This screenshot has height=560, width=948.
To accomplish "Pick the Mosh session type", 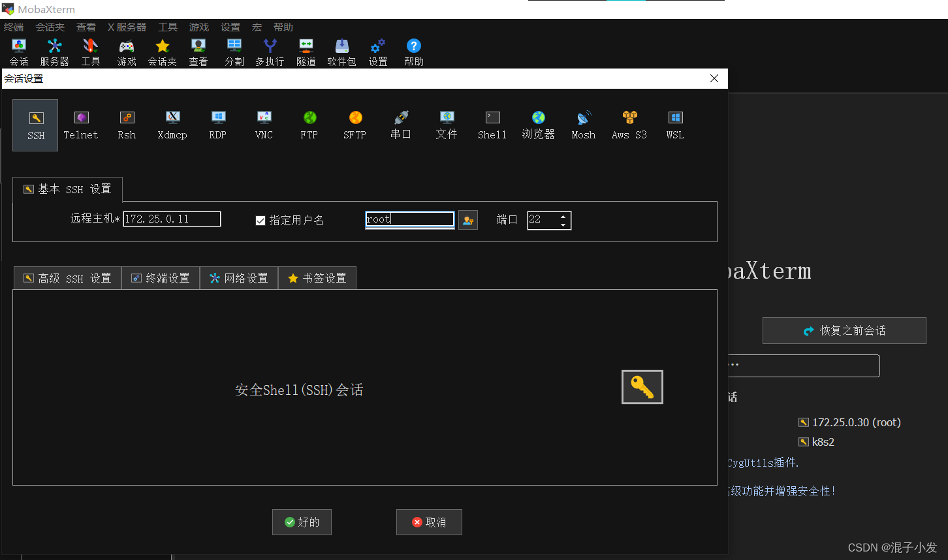I will coord(583,125).
